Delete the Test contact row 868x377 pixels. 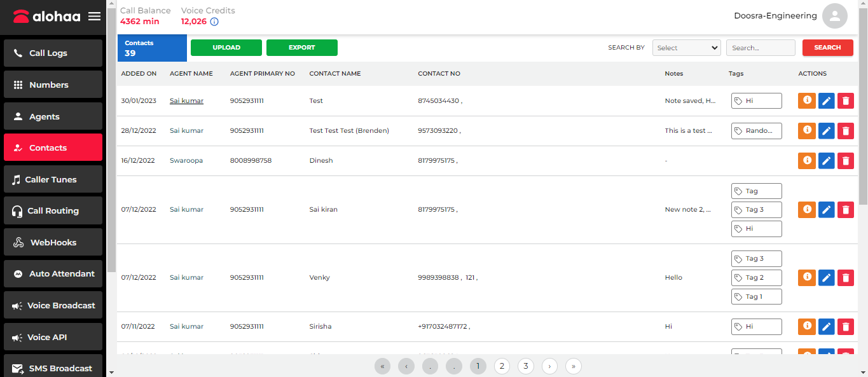[x=846, y=100]
